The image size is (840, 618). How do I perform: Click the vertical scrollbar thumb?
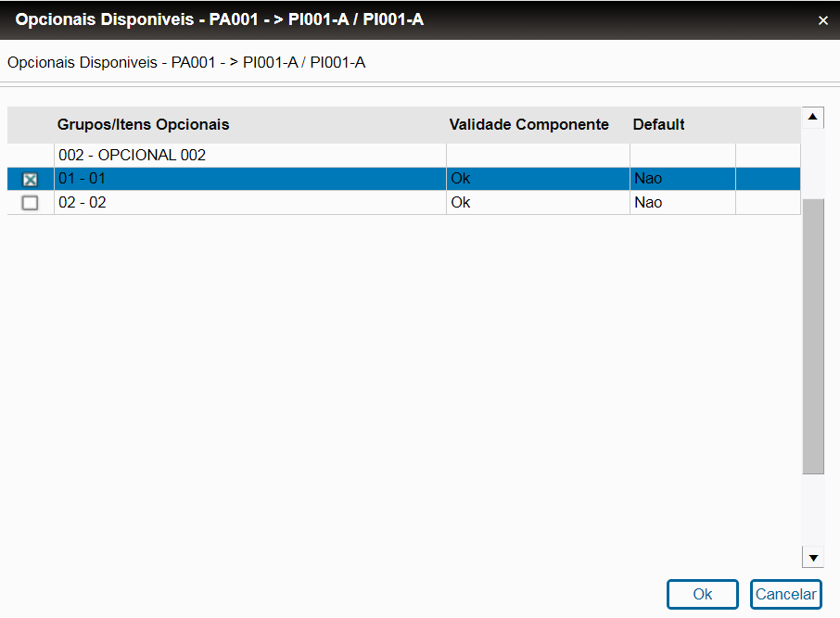[813, 334]
